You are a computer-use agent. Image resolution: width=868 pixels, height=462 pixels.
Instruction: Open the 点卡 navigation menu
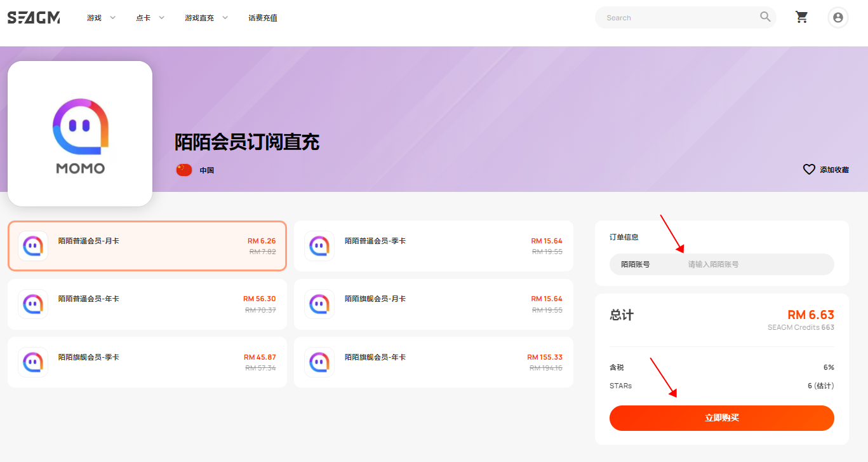(x=143, y=18)
